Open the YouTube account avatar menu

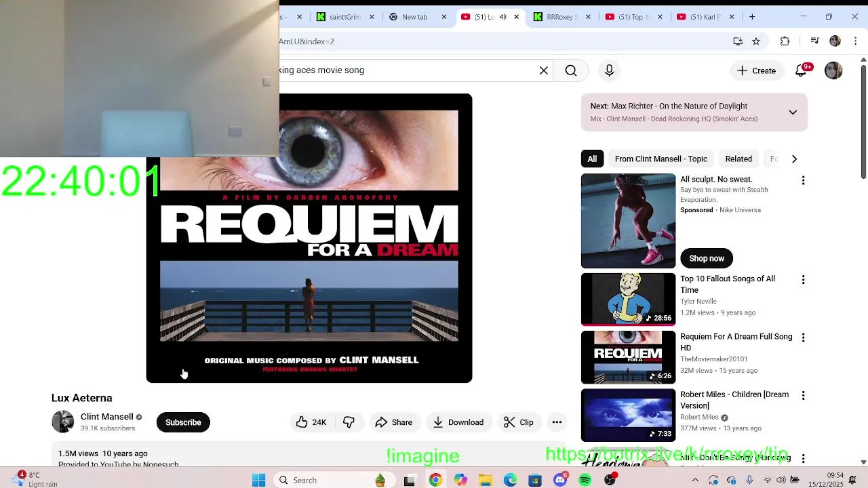[x=833, y=70]
